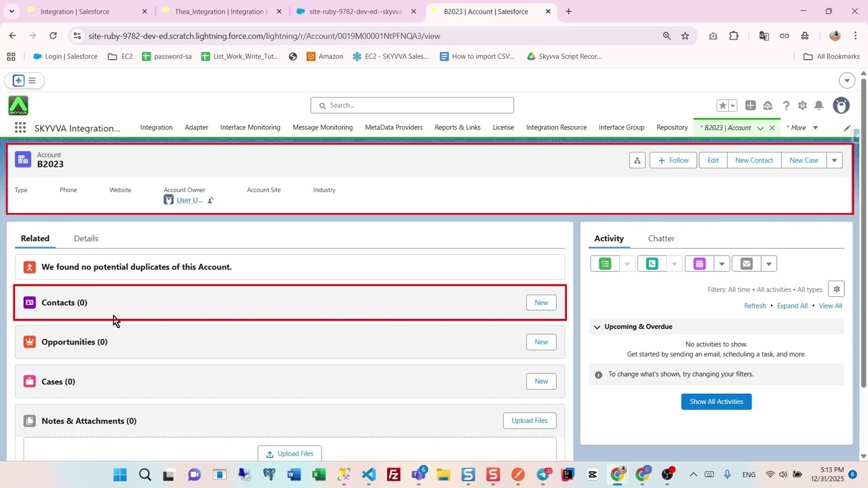This screenshot has height=488, width=868.
Task: Click the edit navigation pencil icon
Action: click(x=846, y=128)
